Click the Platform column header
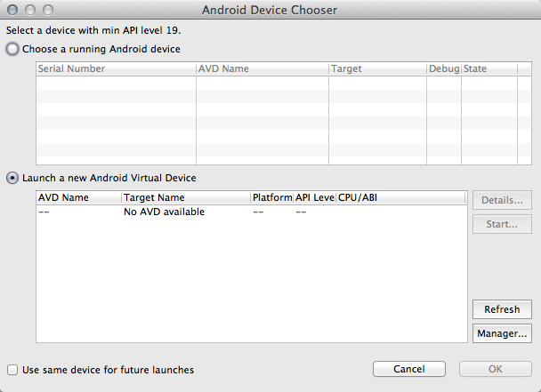Screen dimensions: 541x392 [x=271, y=197]
